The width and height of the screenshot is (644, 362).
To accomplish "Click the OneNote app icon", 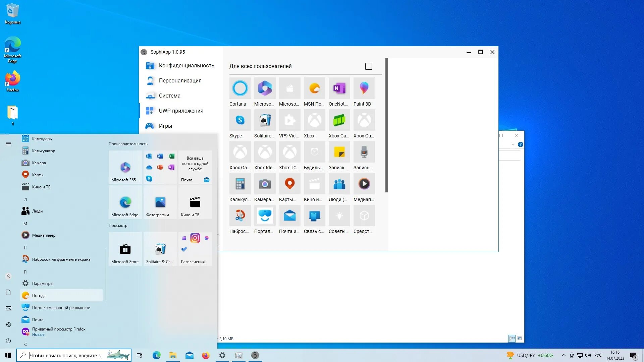I will point(339,88).
